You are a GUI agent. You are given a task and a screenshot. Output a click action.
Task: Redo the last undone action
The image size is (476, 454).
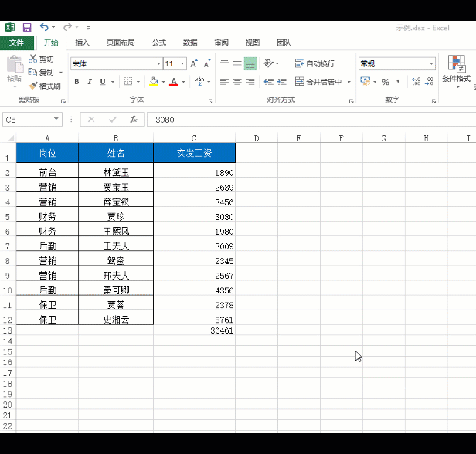(67, 27)
